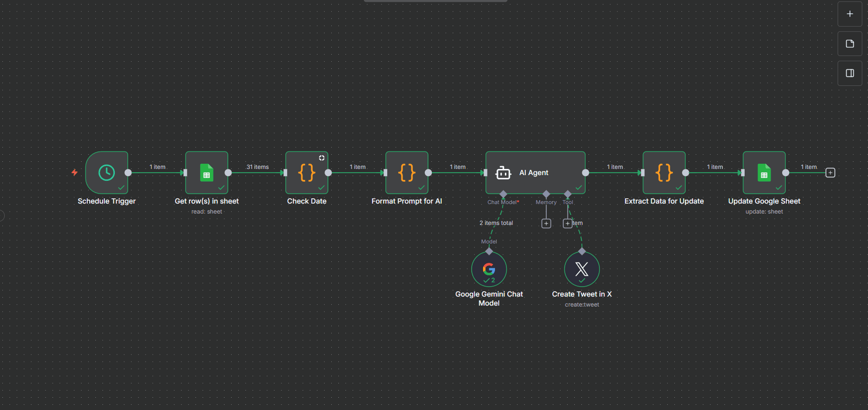Click the 'Chat Model*' connector label
Image resolution: width=868 pixels, height=410 pixels.
[503, 202]
